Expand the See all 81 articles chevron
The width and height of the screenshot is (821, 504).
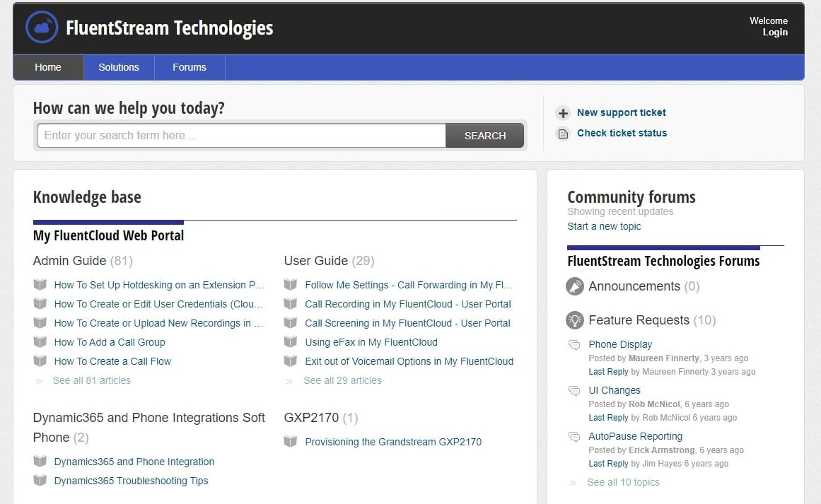tap(40, 380)
